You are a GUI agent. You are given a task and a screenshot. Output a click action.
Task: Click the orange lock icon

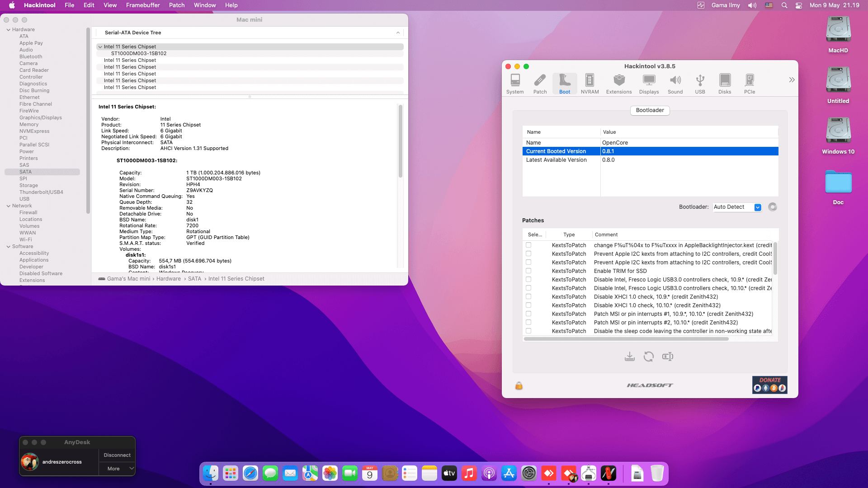(519, 385)
